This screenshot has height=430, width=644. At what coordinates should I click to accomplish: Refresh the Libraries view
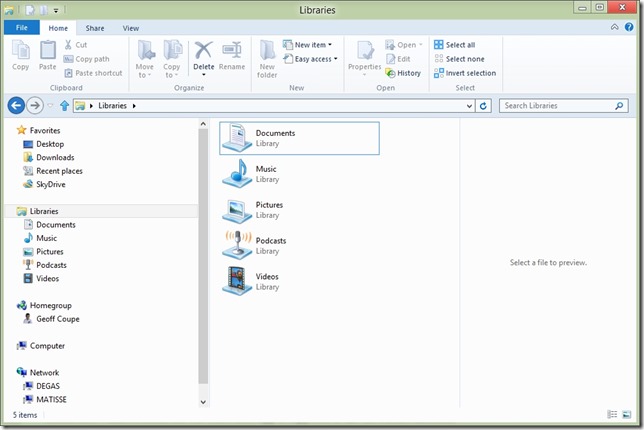click(484, 105)
